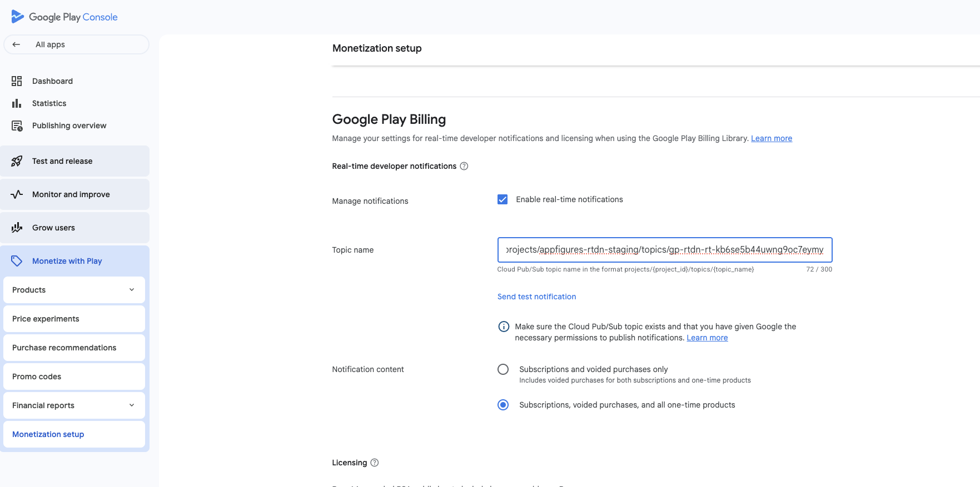The width and height of the screenshot is (980, 487).
Task: Expand the Products dropdown chevron
Action: pyautogui.click(x=132, y=290)
